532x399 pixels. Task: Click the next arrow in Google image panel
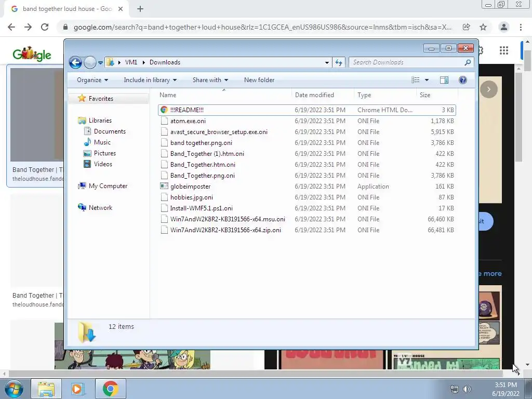(x=488, y=89)
